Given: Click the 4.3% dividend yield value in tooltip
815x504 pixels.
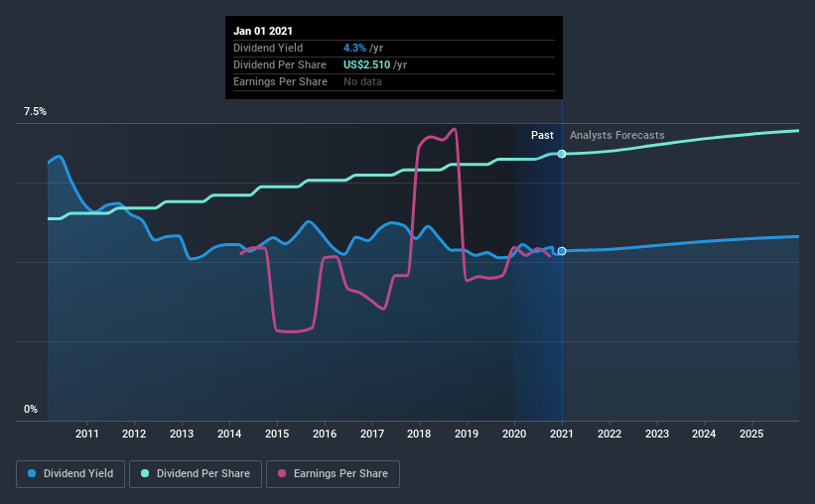Looking at the screenshot, I should click(x=355, y=48).
